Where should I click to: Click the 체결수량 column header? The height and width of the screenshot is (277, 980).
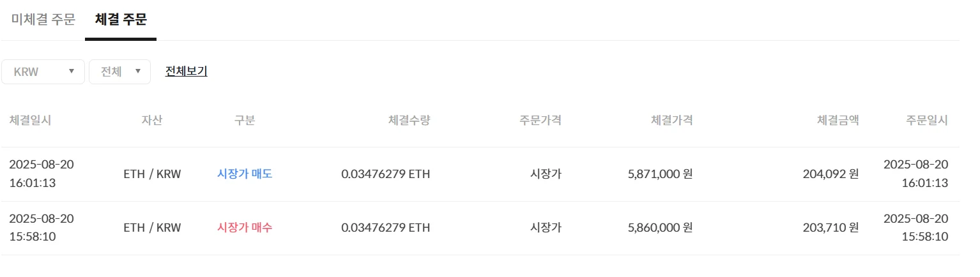point(409,120)
